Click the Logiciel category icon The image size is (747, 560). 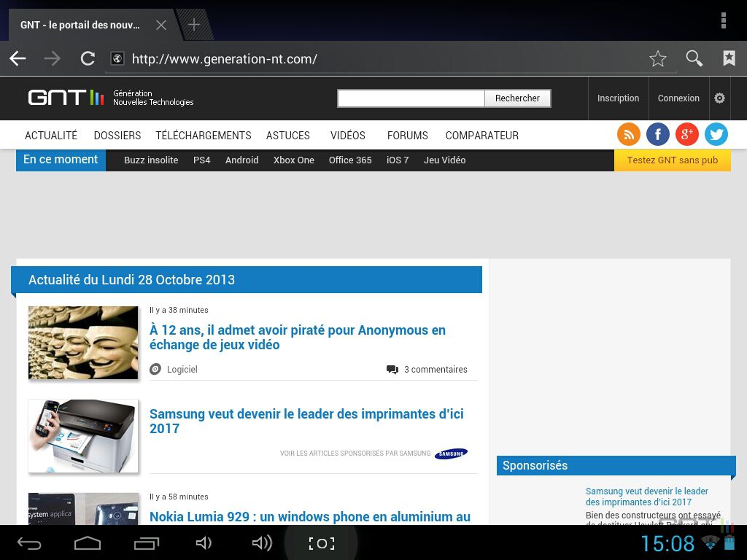[155, 369]
